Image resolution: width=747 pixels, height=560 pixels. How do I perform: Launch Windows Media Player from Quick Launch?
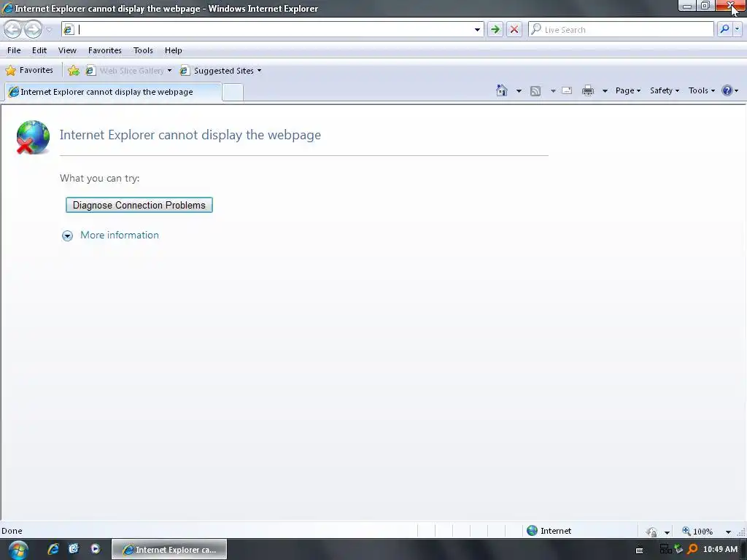point(96,549)
